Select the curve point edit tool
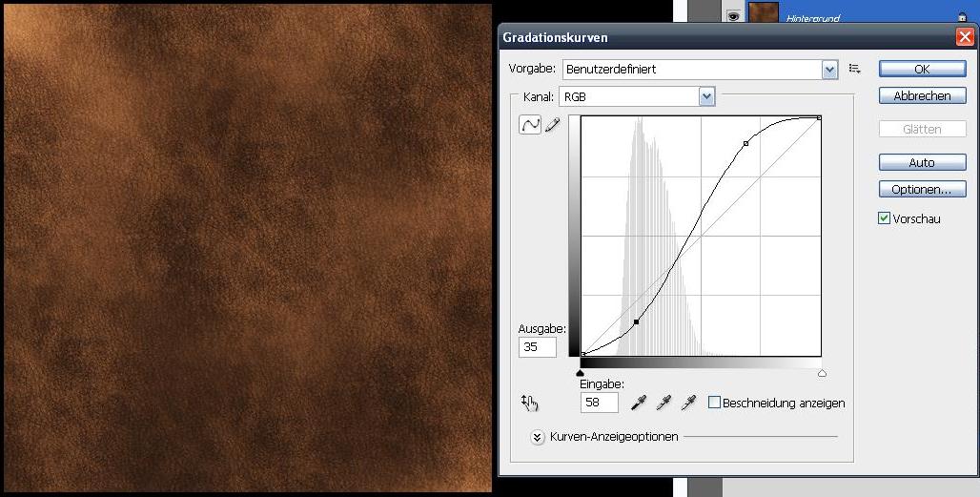 pyautogui.click(x=530, y=125)
